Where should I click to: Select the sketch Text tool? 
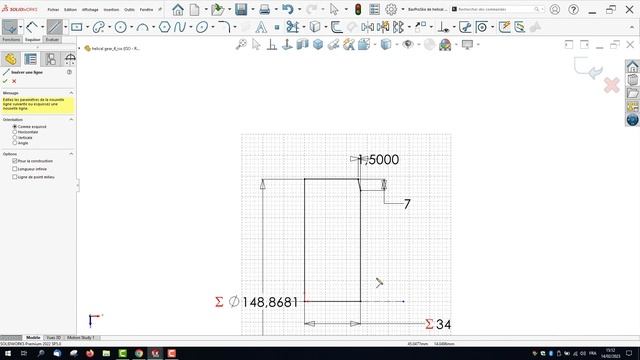tap(261, 27)
